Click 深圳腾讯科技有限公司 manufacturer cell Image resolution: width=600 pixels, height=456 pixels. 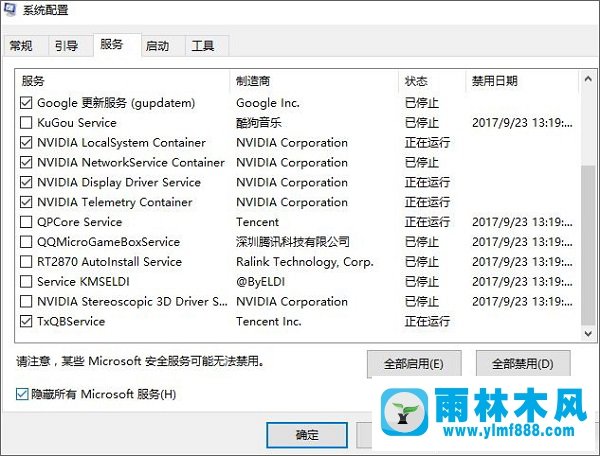[293, 242]
